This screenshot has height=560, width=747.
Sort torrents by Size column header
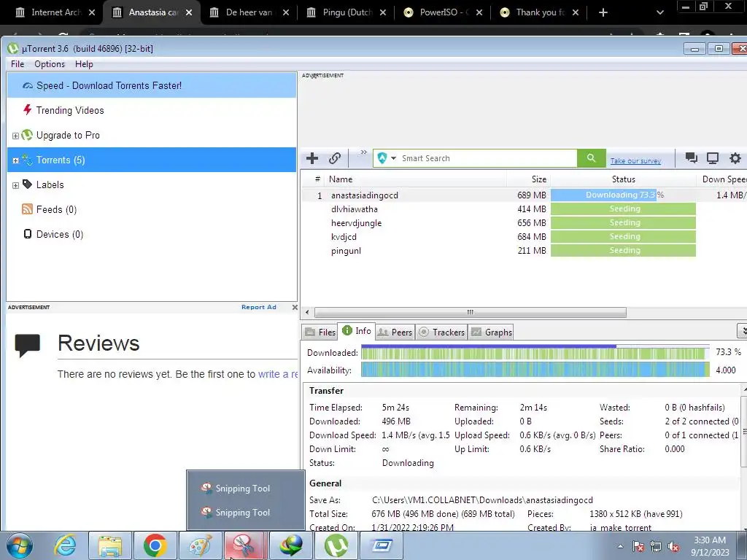point(528,179)
